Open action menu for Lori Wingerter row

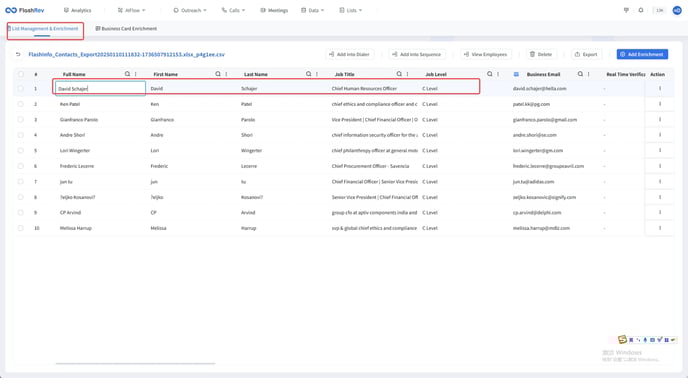[659, 151]
